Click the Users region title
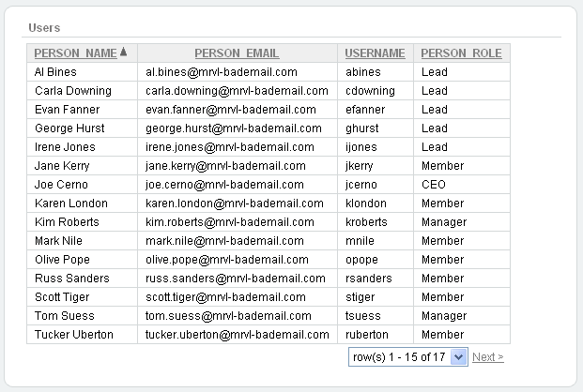The height and width of the screenshot is (392, 583). (44, 28)
